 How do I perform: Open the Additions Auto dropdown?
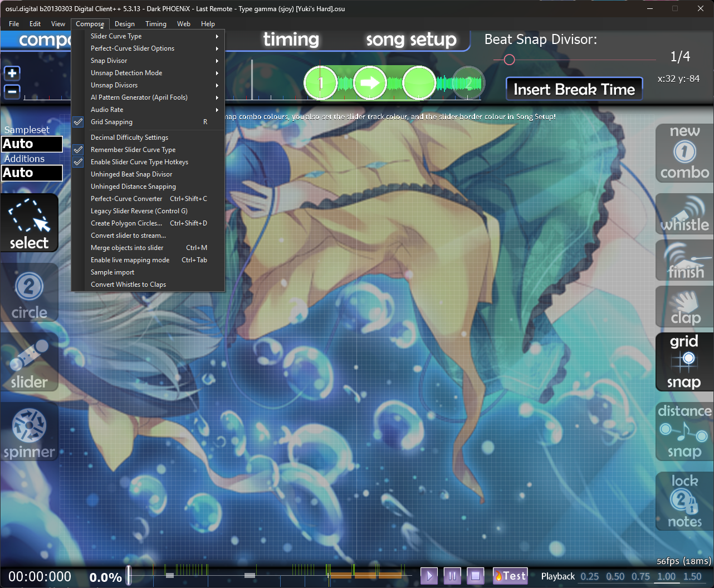32,173
